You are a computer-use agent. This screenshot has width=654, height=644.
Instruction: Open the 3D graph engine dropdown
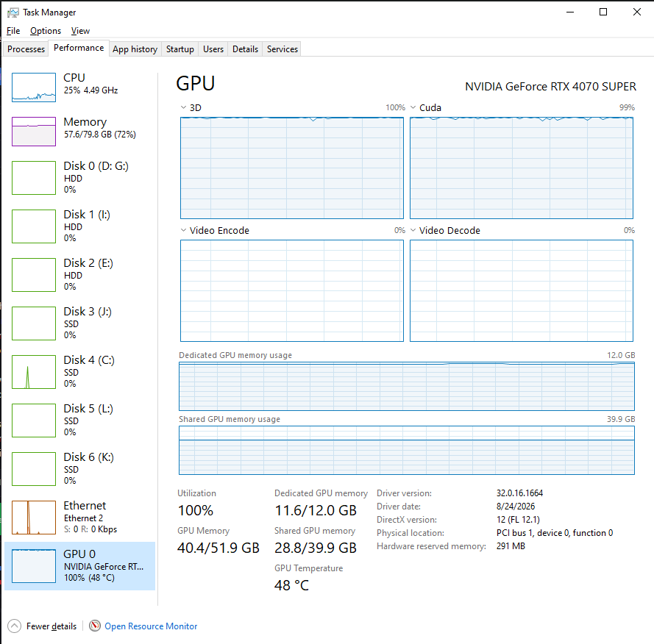point(183,107)
